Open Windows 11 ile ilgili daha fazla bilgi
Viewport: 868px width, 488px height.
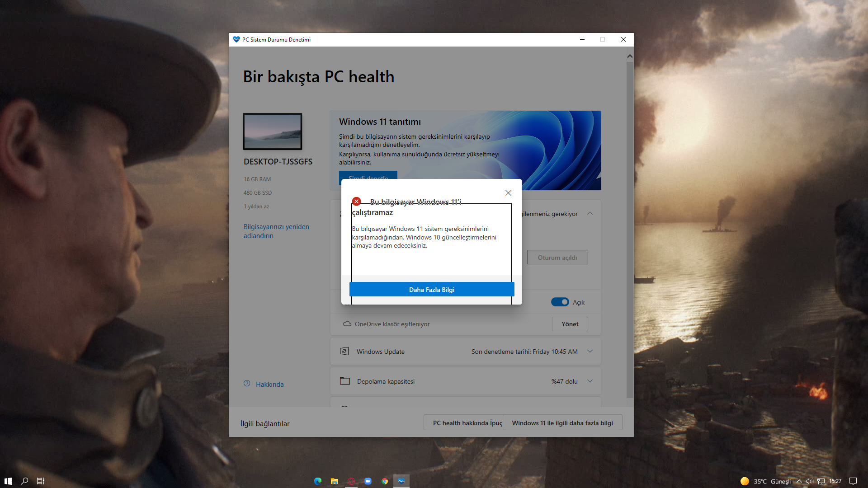pyautogui.click(x=562, y=423)
